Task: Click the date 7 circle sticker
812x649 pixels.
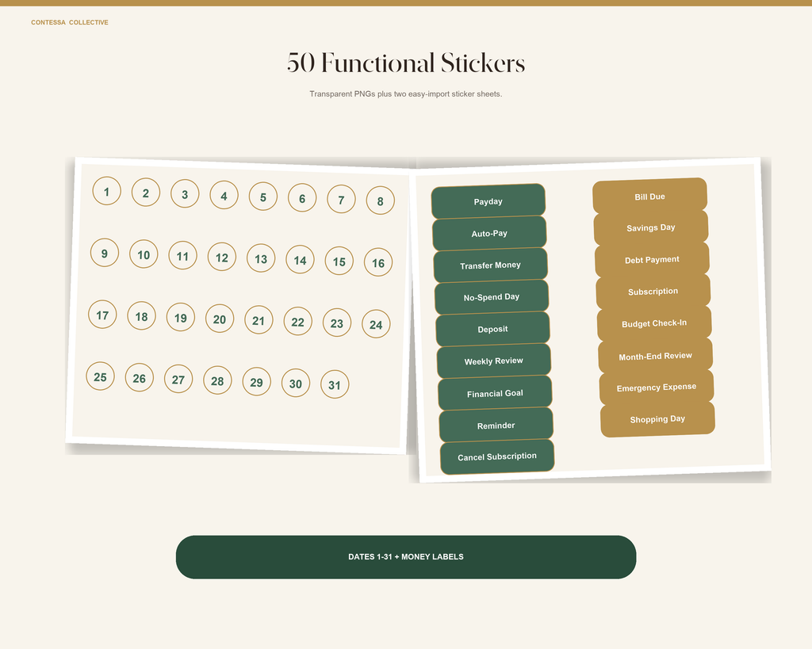Action: click(x=341, y=199)
